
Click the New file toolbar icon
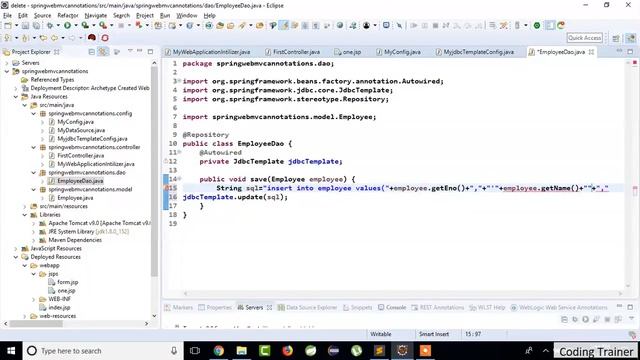pos(8,26)
